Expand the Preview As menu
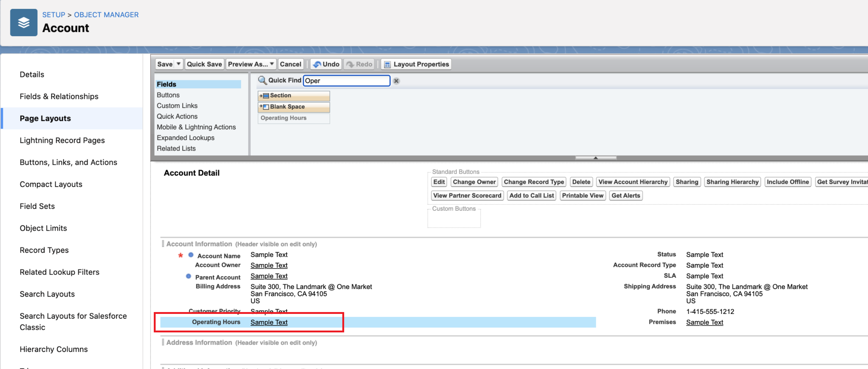The width and height of the screenshot is (868, 369). [x=272, y=64]
